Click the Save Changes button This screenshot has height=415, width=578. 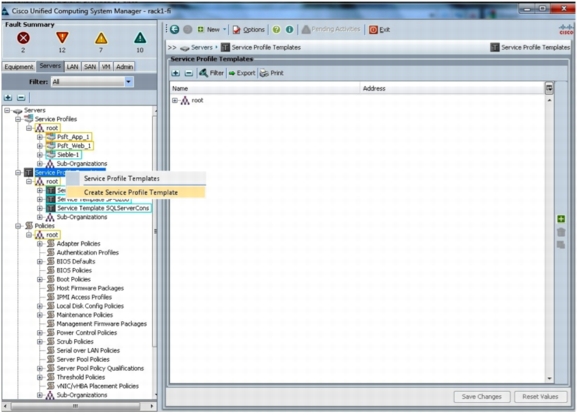481,397
